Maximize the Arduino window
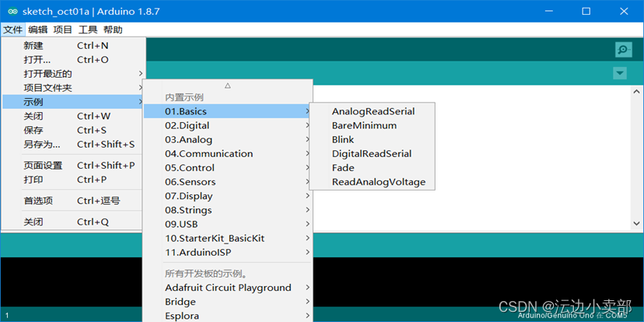Viewport: 644px width, 322px height. tap(586, 12)
